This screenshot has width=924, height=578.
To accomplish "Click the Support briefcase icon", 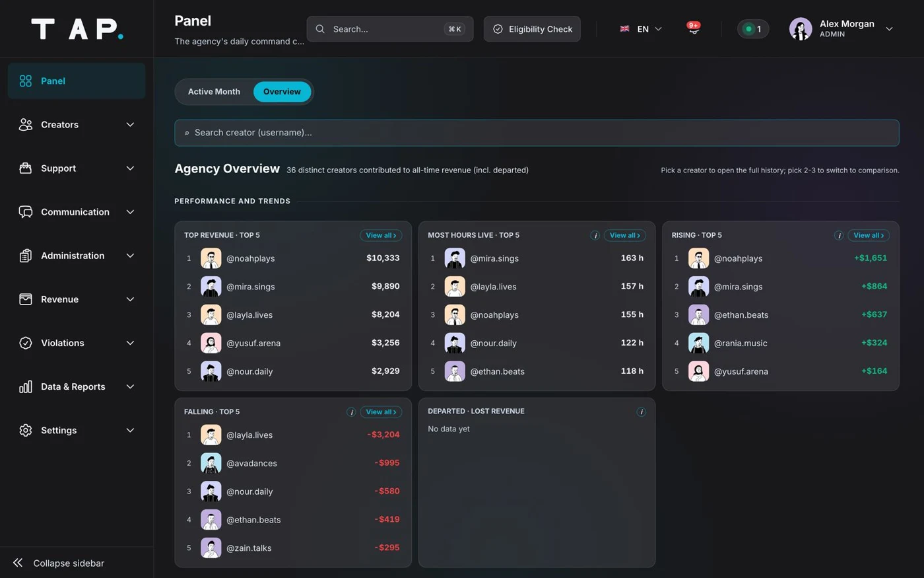I will point(26,168).
